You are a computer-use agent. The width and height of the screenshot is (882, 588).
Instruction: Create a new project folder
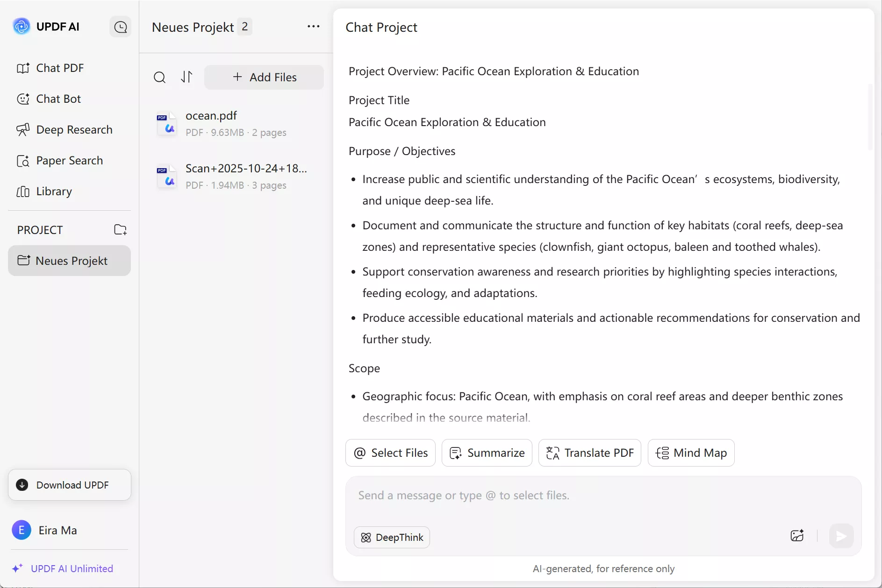(x=120, y=229)
